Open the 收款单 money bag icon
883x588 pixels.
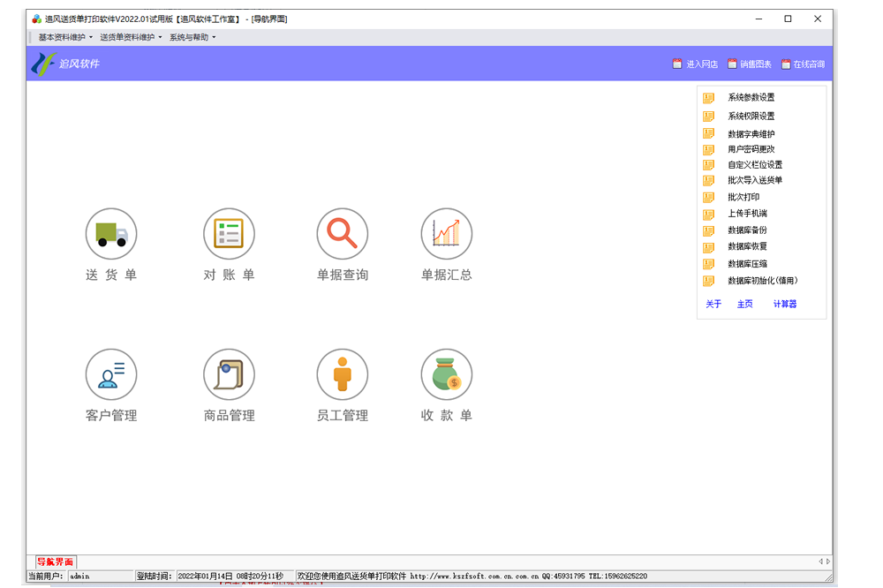point(446,374)
